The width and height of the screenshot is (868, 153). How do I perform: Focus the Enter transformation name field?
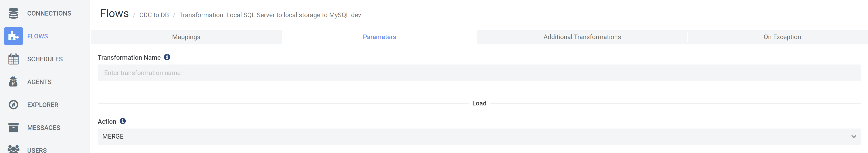coord(479,73)
